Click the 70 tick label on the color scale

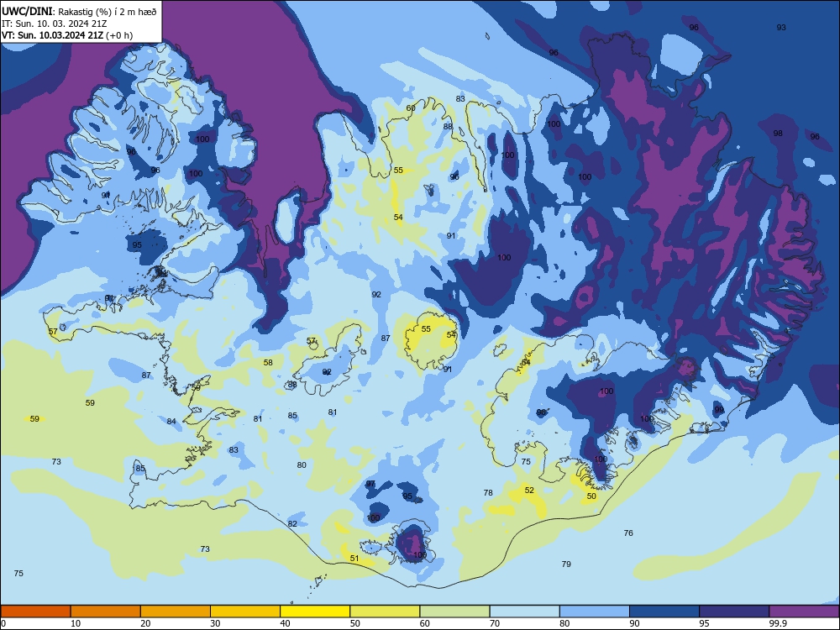click(495, 623)
